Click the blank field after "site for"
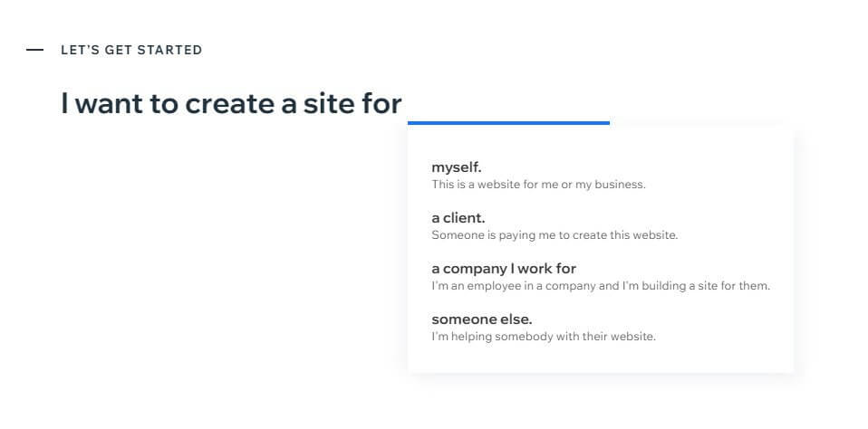 coord(508,104)
